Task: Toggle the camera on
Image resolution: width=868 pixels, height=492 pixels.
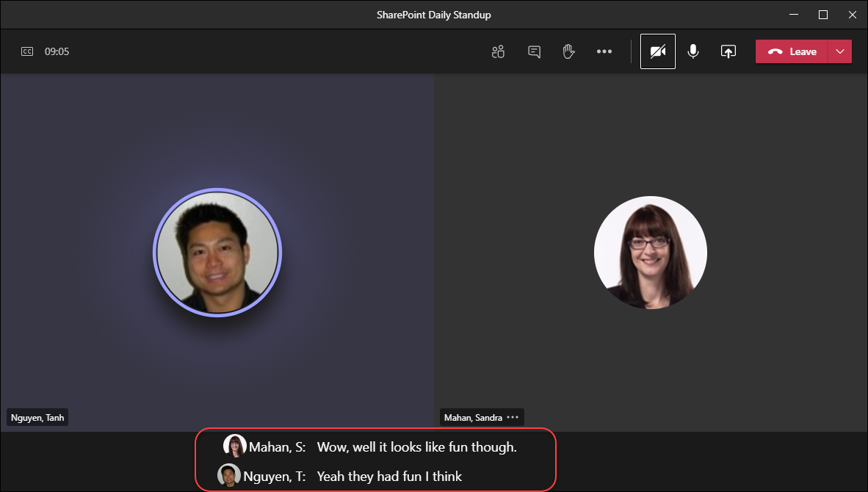Action: pos(657,51)
